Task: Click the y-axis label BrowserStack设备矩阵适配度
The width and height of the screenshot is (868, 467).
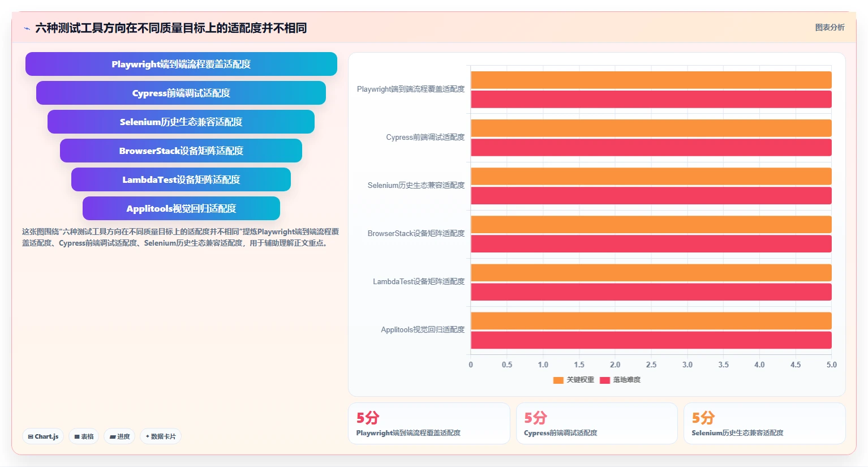Action: (x=416, y=233)
